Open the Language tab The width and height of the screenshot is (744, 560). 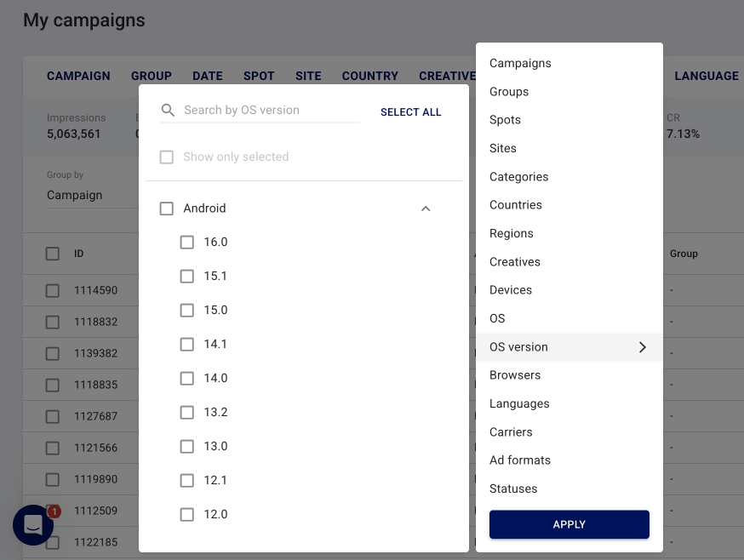coord(706,76)
